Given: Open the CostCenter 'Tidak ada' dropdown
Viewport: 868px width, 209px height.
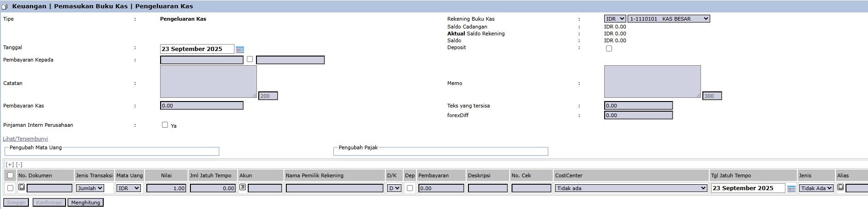Looking at the screenshot, I should click(631, 188).
